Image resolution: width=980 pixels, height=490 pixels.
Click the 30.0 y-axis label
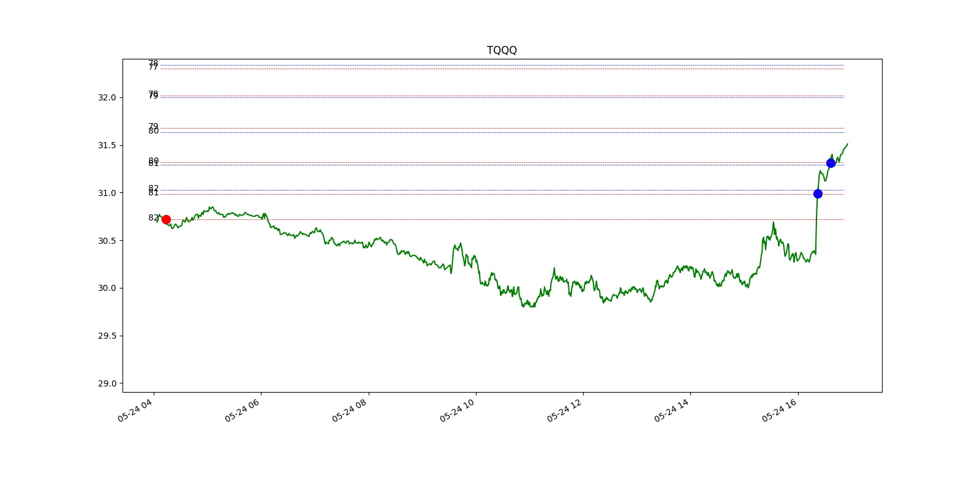pyautogui.click(x=107, y=288)
